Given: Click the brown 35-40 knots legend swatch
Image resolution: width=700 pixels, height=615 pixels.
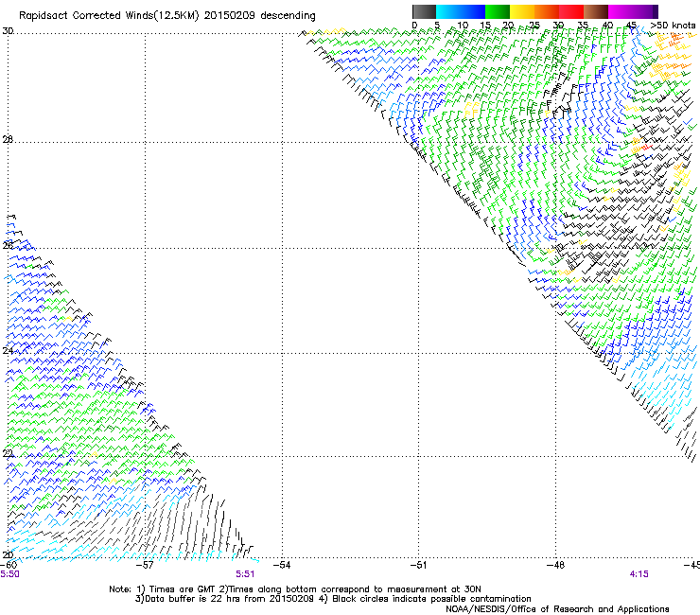Looking at the screenshot, I should coord(596,11).
